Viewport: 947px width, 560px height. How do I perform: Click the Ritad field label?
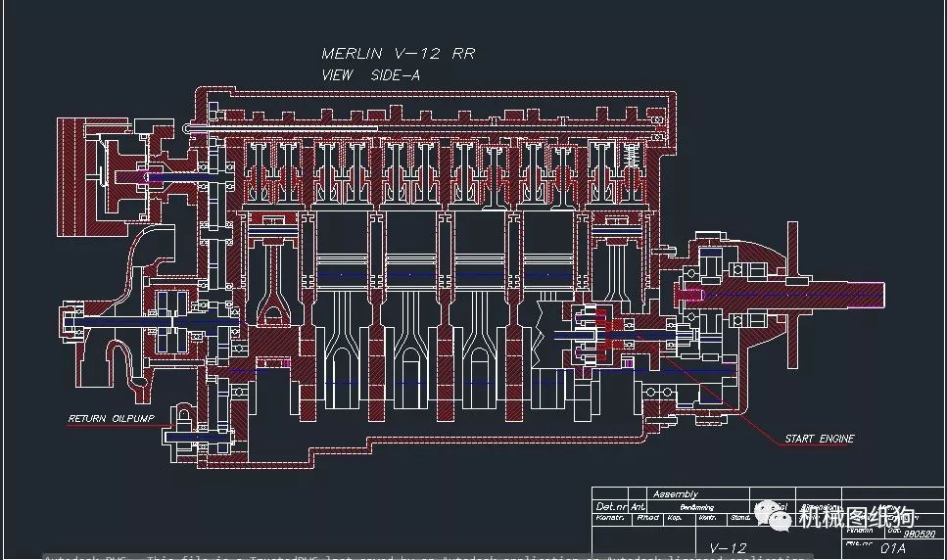(647, 518)
